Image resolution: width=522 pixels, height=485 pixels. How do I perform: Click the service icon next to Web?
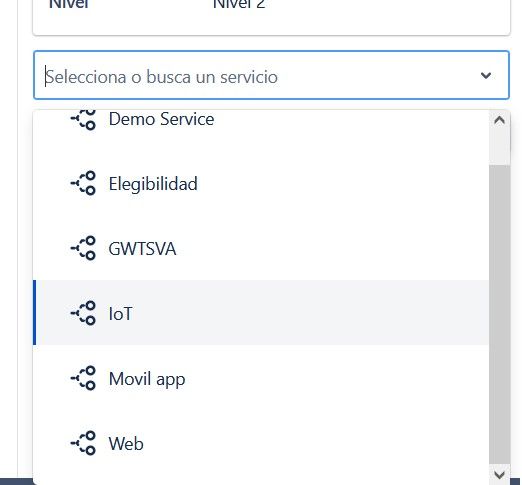pyautogui.click(x=83, y=443)
